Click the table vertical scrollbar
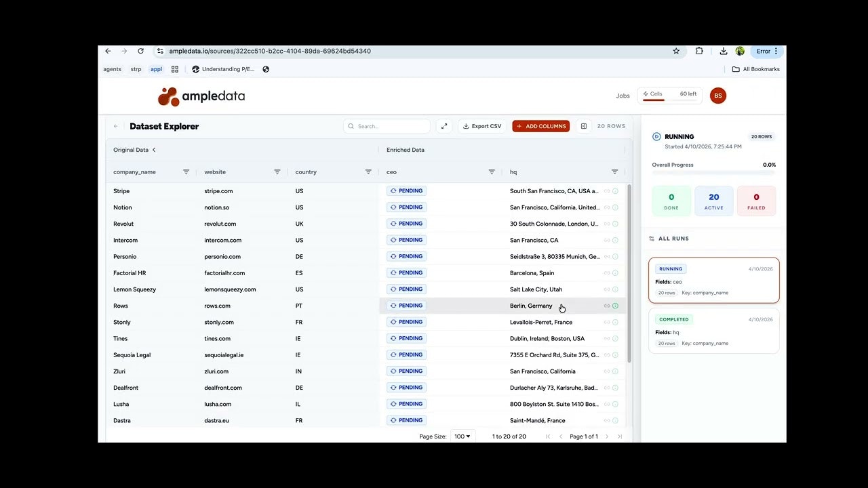This screenshot has height=488, width=868. point(629,272)
